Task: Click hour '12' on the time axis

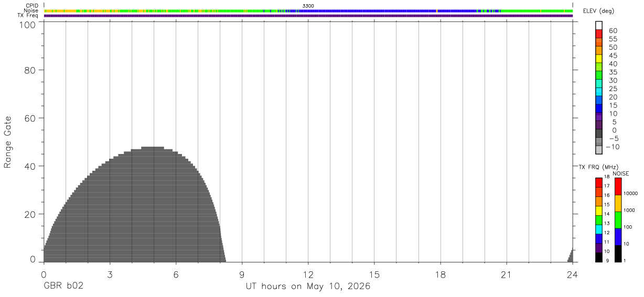Action: pyautogui.click(x=308, y=274)
